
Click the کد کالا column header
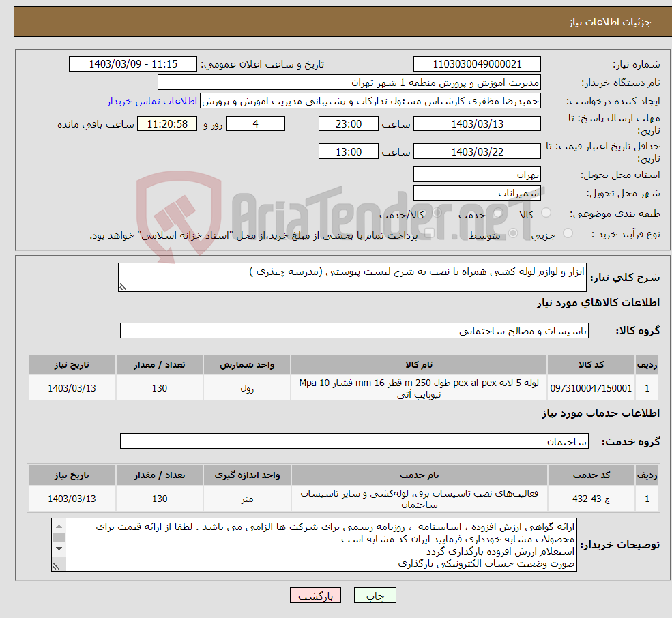tap(591, 364)
